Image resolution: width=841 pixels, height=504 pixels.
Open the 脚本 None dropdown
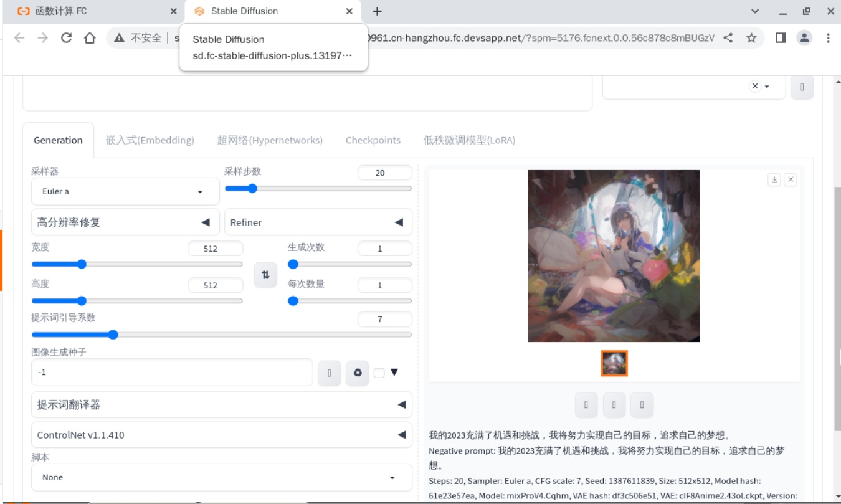[x=221, y=477]
